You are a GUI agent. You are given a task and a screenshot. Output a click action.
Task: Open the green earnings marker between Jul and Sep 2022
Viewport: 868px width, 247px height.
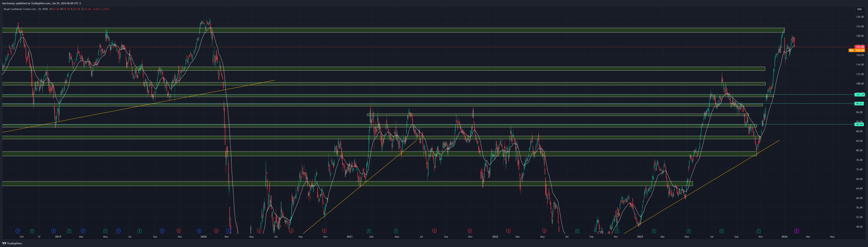[x=577, y=231]
